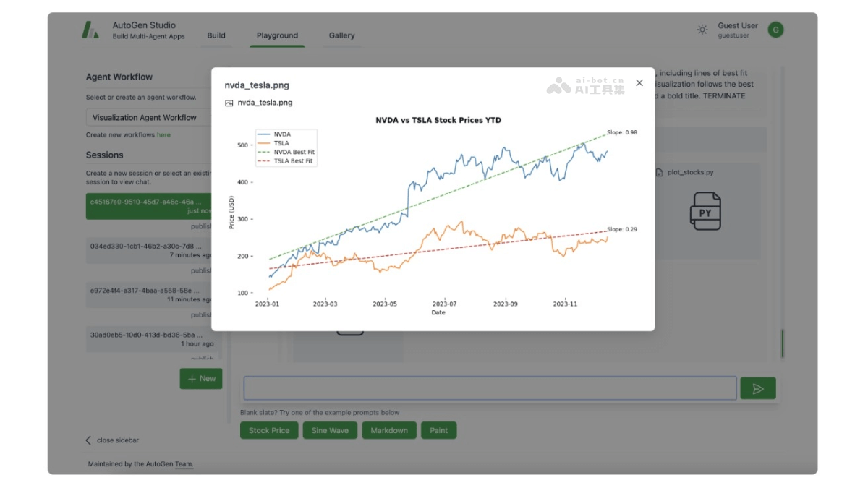Click the AutoGen Studio logo icon
The height and width of the screenshot is (488, 868).
point(90,30)
